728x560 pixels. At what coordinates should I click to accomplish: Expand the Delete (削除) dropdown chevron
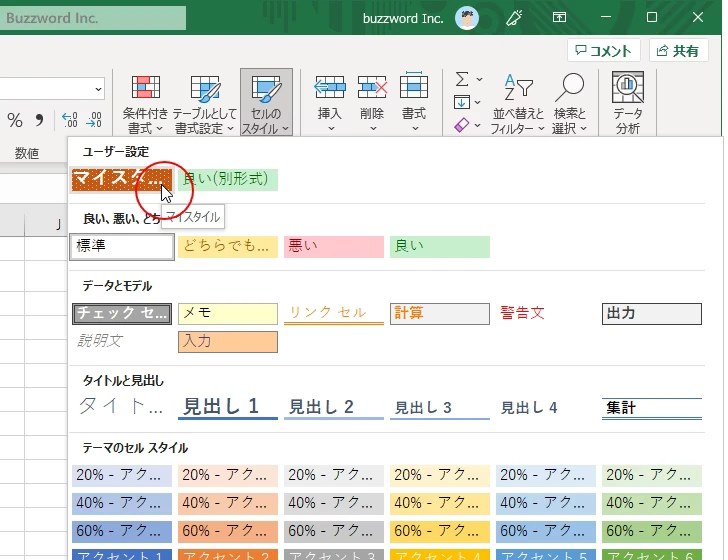373,129
